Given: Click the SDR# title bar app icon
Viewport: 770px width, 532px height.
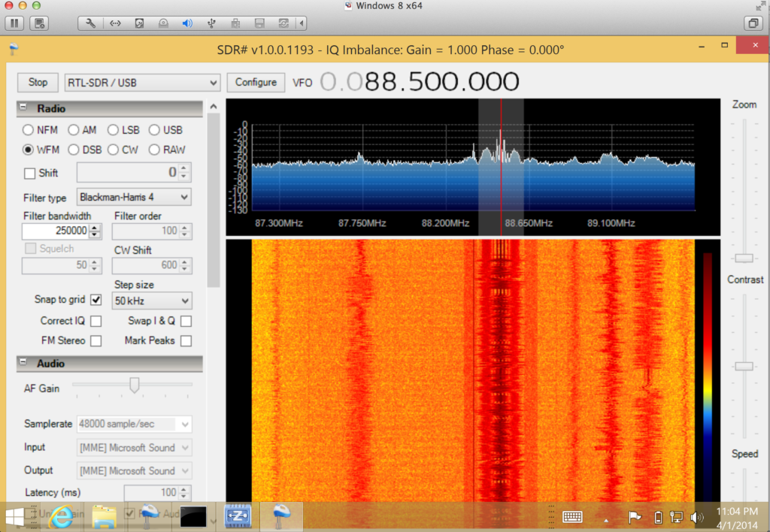Looking at the screenshot, I should (14, 49).
